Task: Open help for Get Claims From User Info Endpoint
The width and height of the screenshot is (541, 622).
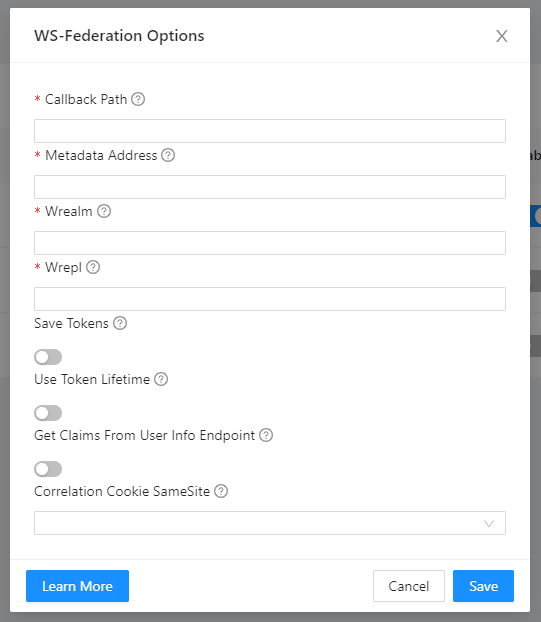Action: pyautogui.click(x=266, y=435)
